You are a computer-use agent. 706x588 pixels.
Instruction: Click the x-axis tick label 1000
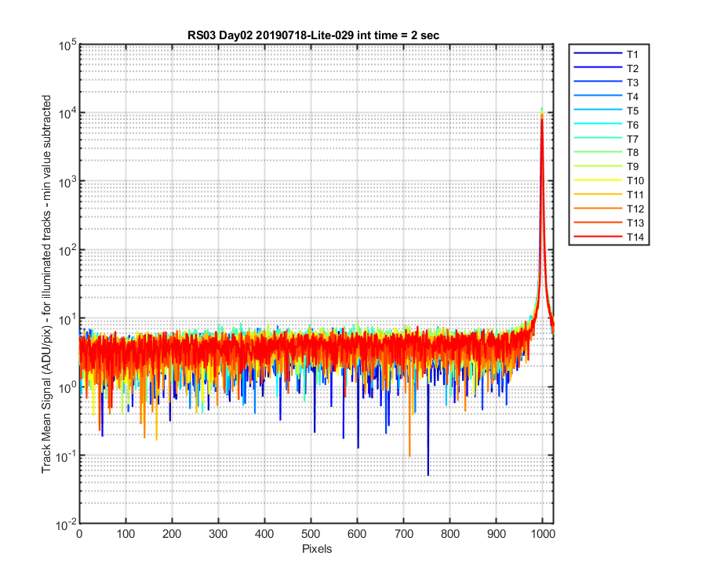(x=543, y=534)
